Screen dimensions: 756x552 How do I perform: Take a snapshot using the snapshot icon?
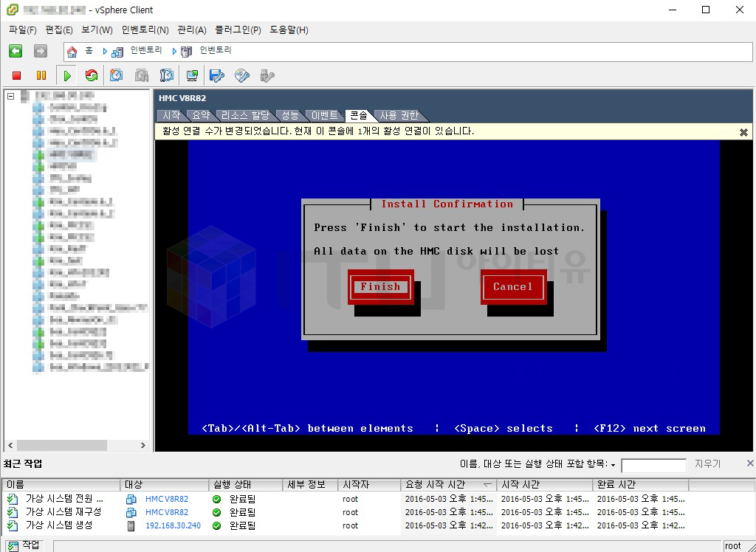click(x=117, y=75)
